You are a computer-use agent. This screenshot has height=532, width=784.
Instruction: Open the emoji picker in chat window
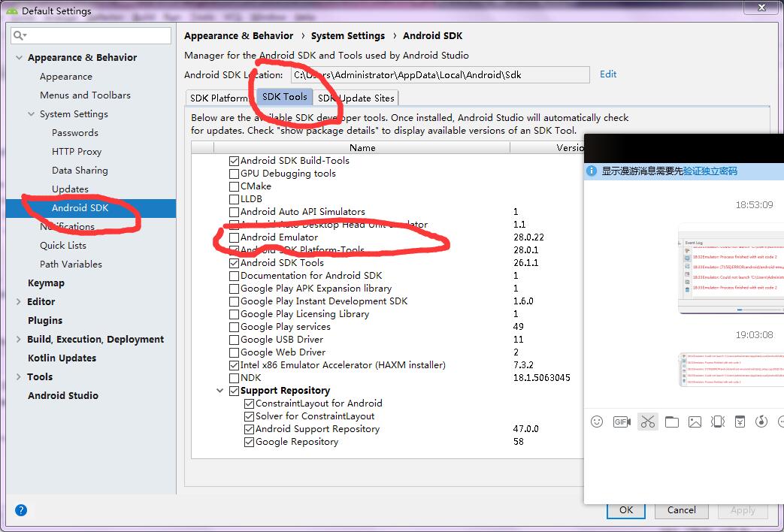click(597, 422)
